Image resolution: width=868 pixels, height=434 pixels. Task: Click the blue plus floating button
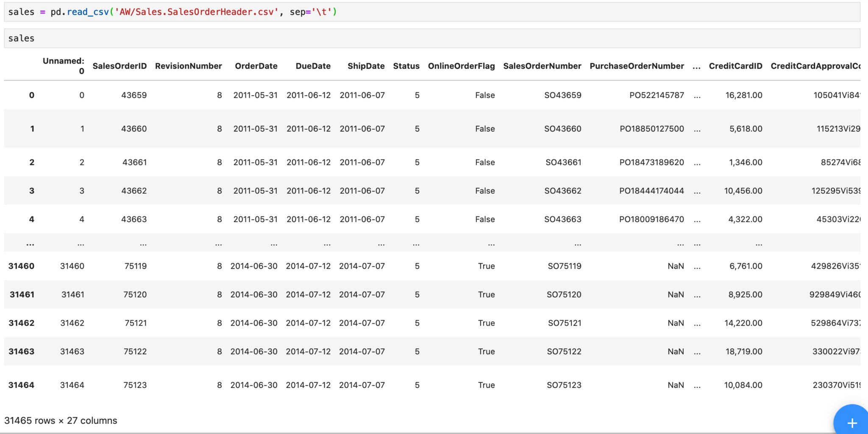tap(851, 422)
